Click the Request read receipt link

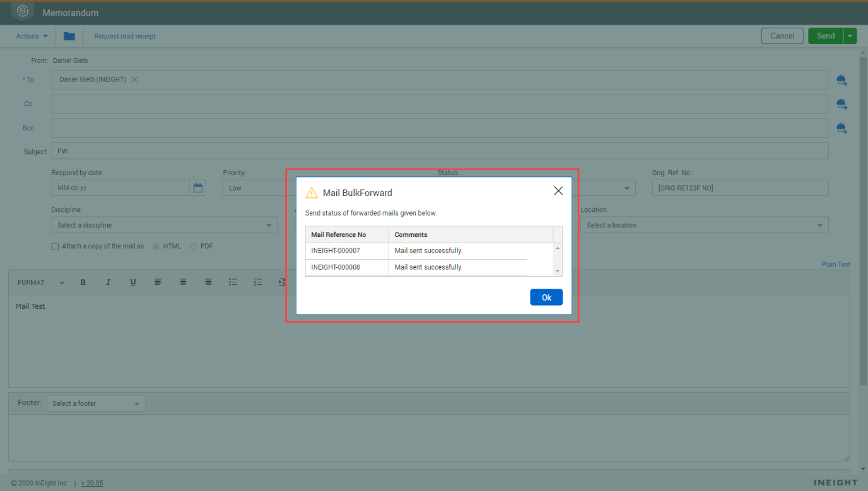coord(125,37)
